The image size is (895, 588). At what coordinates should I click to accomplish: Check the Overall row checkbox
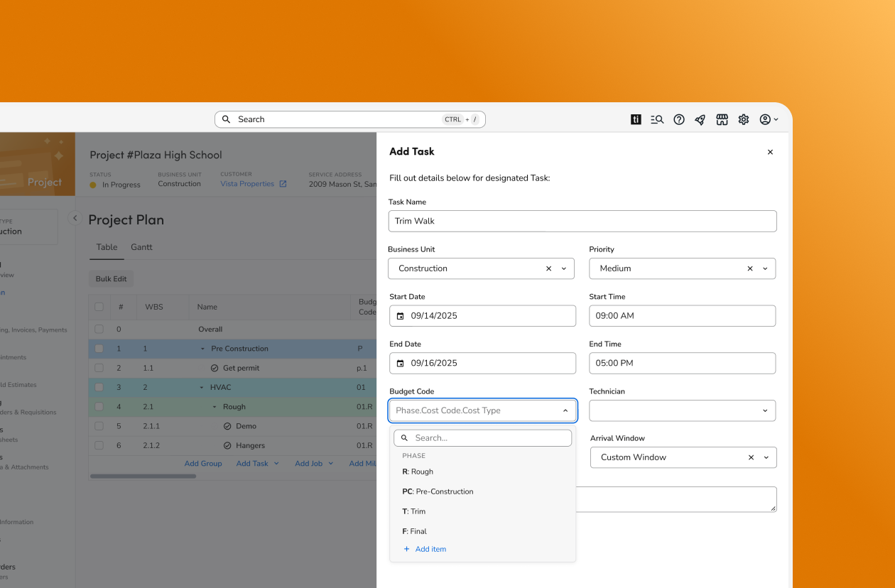pyautogui.click(x=99, y=330)
